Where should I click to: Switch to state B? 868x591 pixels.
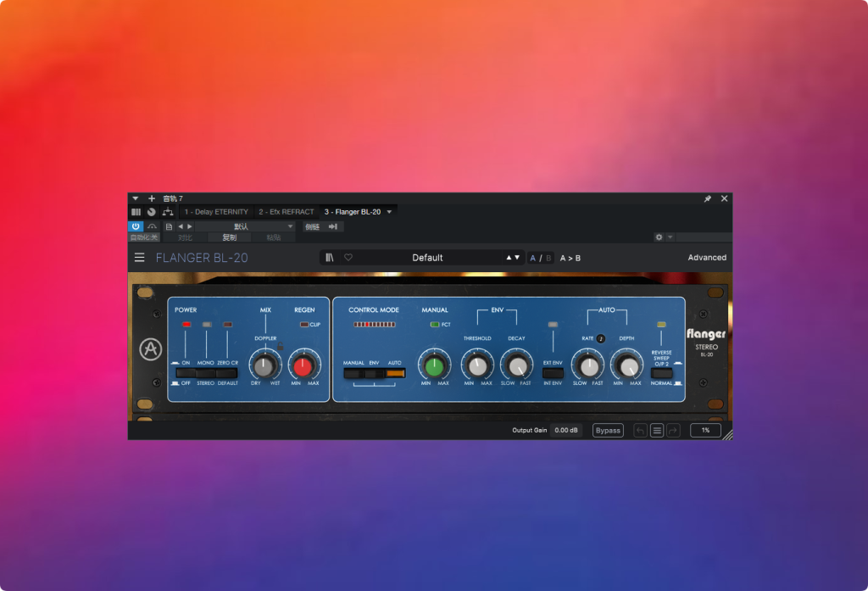click(x=548, y=258)
